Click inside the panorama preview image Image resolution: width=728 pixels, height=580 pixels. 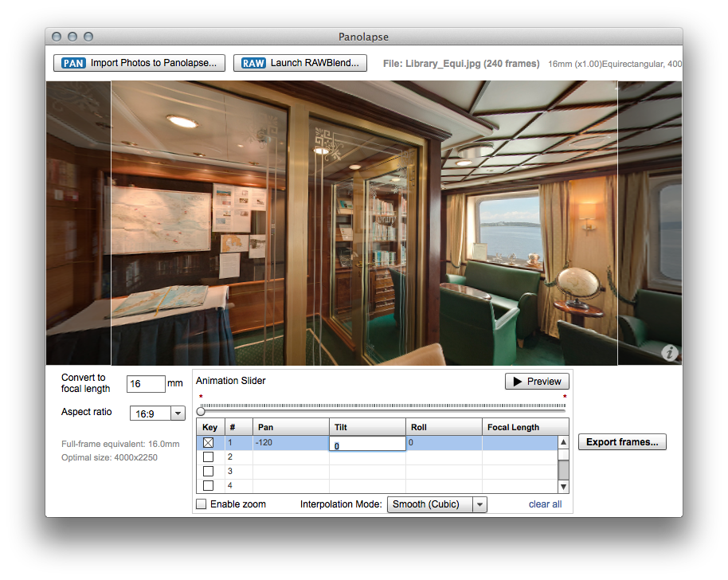(364, 223)
